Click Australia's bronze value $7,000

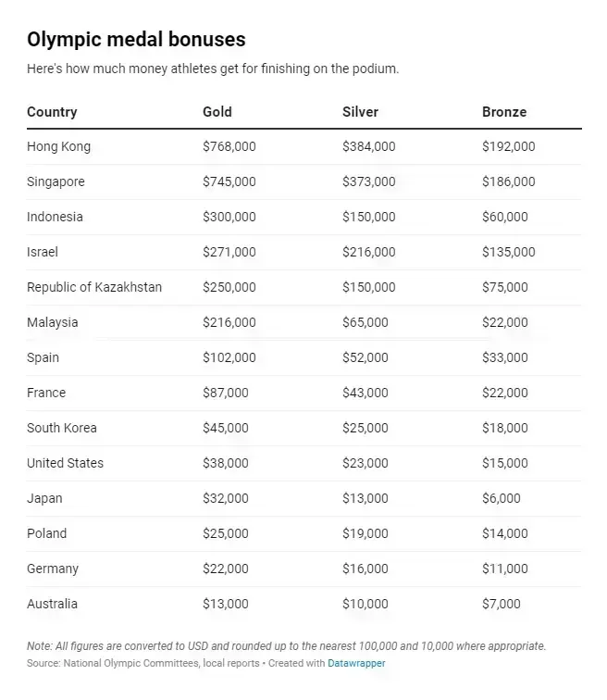coord(501,604)
